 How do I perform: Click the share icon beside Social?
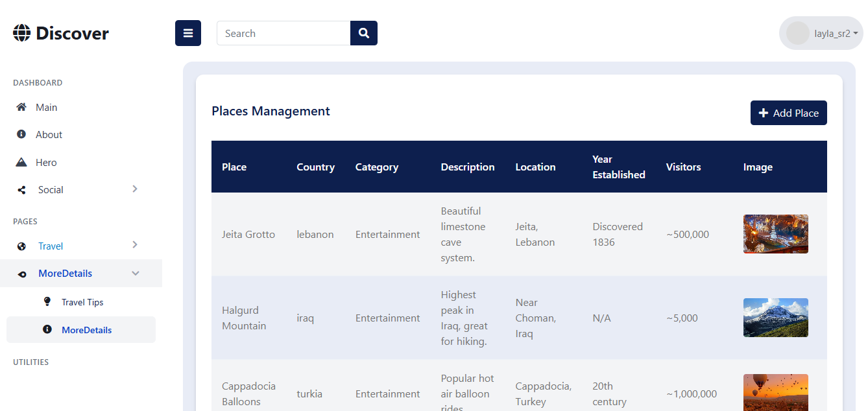[21, 190]
